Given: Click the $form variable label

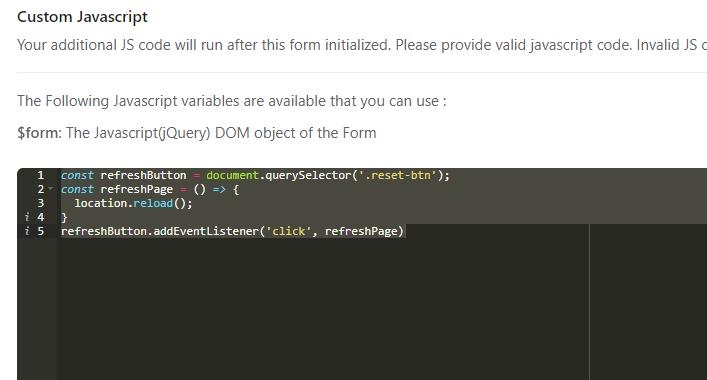Looking at the screenshot, I should [39, 133].
